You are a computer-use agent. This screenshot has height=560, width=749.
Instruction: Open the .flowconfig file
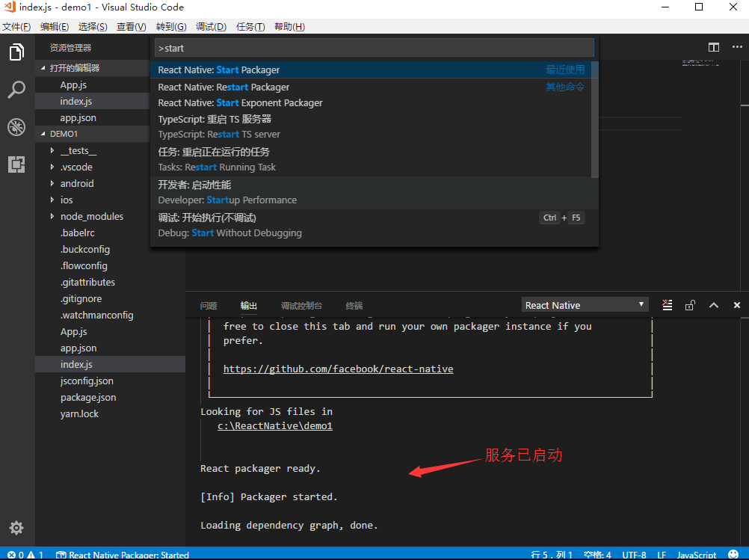(84, 265)
